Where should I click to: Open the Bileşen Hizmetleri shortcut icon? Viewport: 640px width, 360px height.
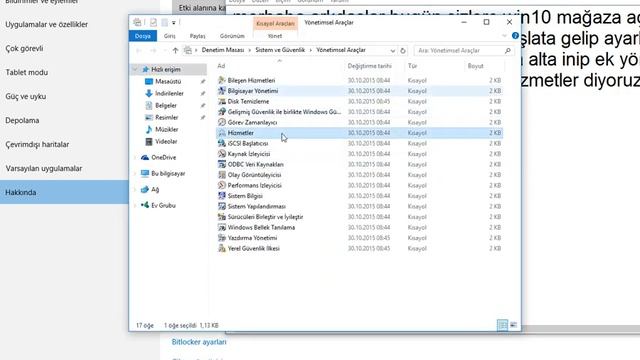(x=222, y=80)
